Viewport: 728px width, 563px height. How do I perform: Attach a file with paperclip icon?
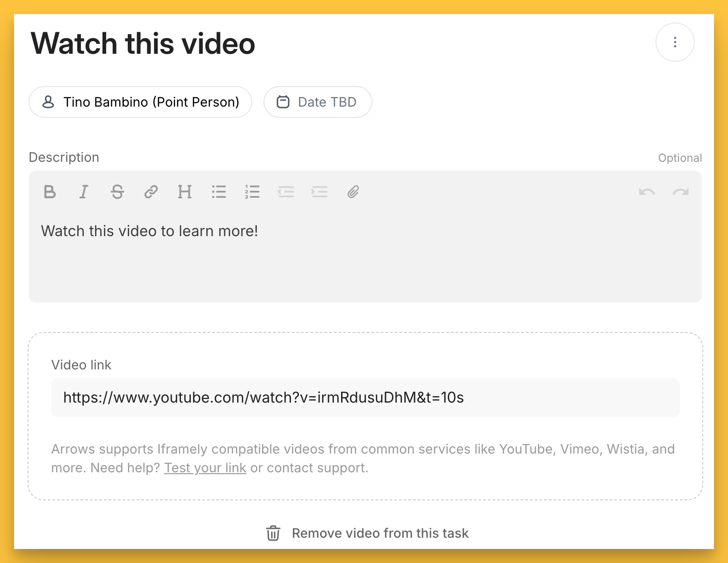click(353, 192)
